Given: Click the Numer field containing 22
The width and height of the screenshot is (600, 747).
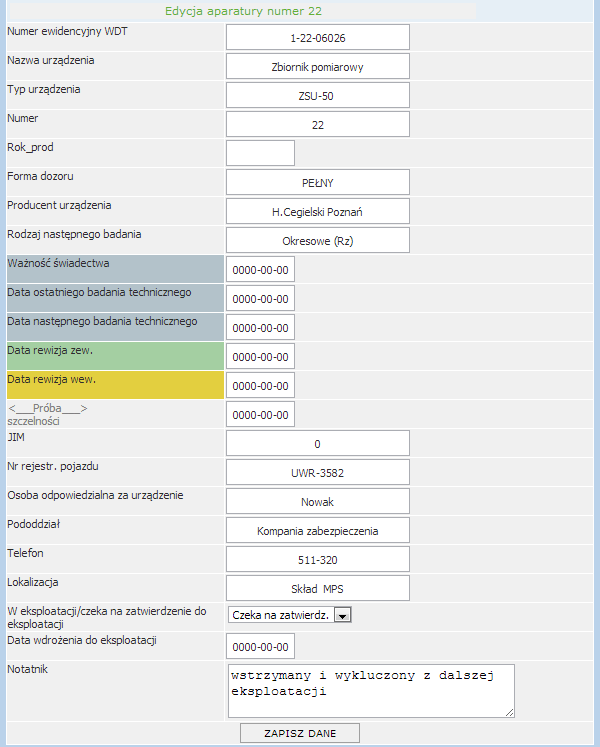Looking at the screenshot, I should pos(317,124).
